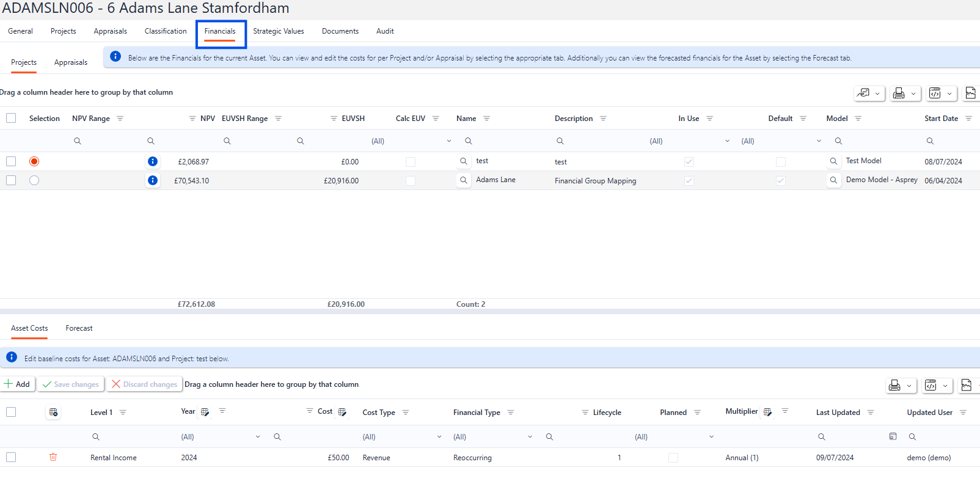Expand the Calc EUV filter dropdown
The height and width of the screenshot is (503, 980).
(449, 141)
